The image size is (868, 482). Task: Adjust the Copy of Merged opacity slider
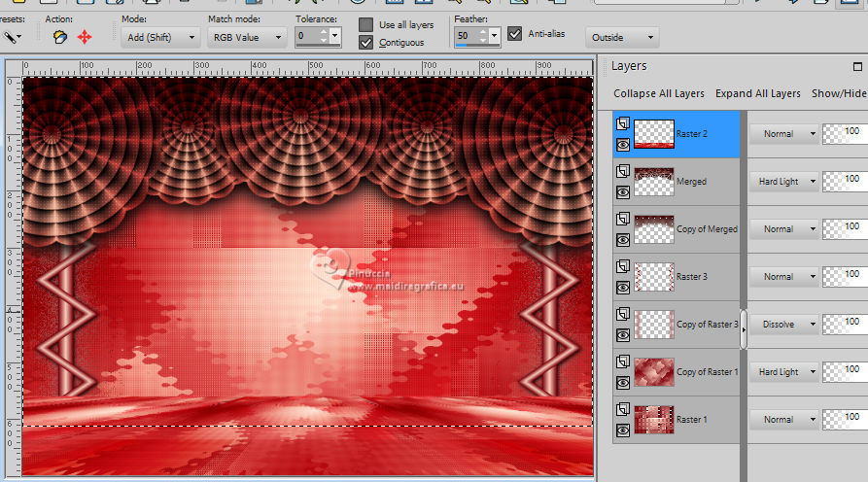pyautogui.click(x=846, y=229)
